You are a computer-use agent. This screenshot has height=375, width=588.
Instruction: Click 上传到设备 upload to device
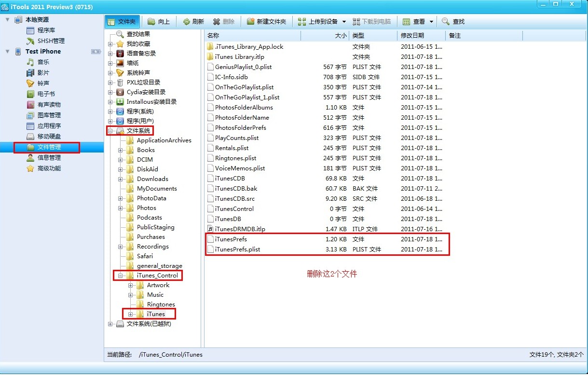(317, 22)
